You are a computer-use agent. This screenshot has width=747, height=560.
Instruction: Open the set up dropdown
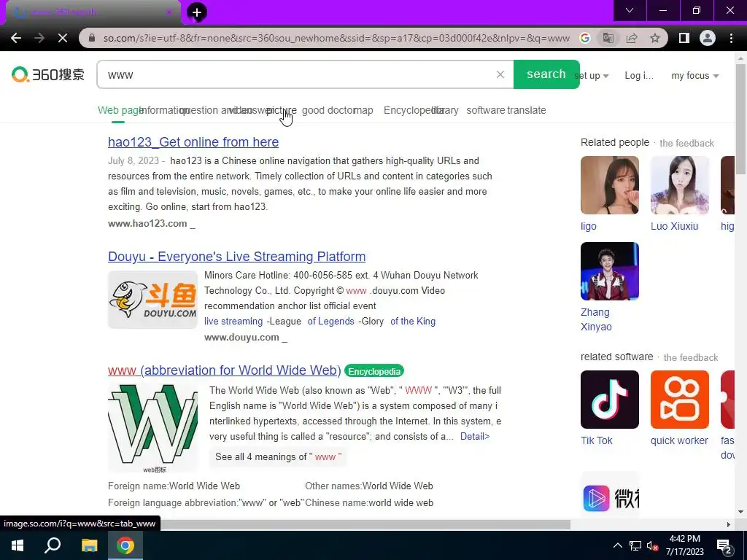[592, 76]
